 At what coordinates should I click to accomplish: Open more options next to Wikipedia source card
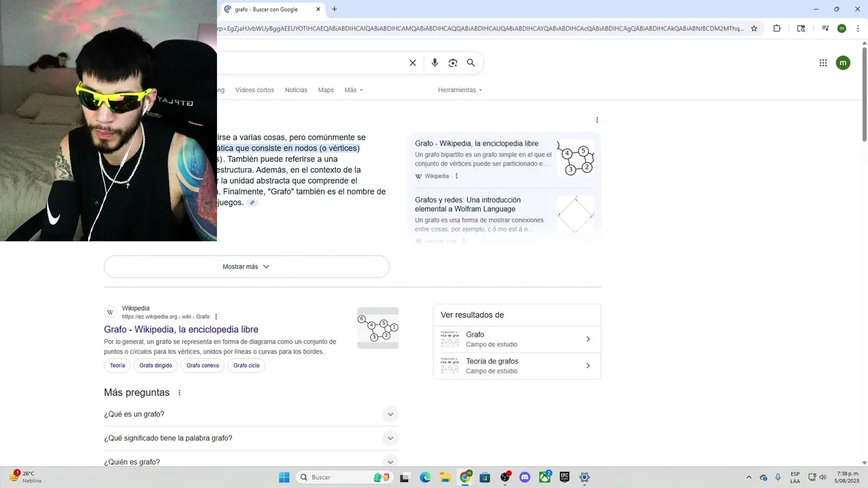tap(456, 176)
